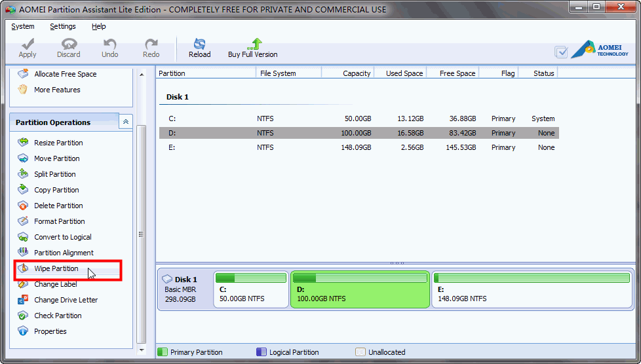The width and height of the screenshot is (641, 364).
Task: Click the Format Partition icon
Action: pyautogui.click(x=23, y=221)
